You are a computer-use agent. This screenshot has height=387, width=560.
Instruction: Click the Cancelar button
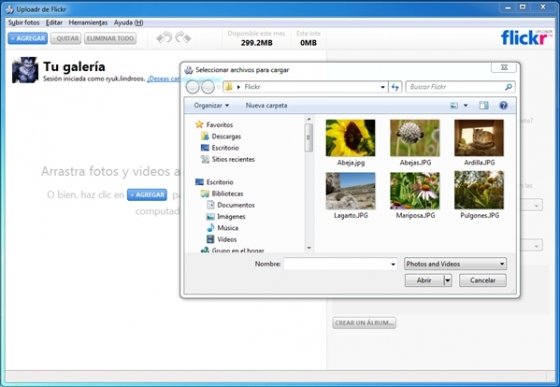pyautogui.click(x=482, y=280)
